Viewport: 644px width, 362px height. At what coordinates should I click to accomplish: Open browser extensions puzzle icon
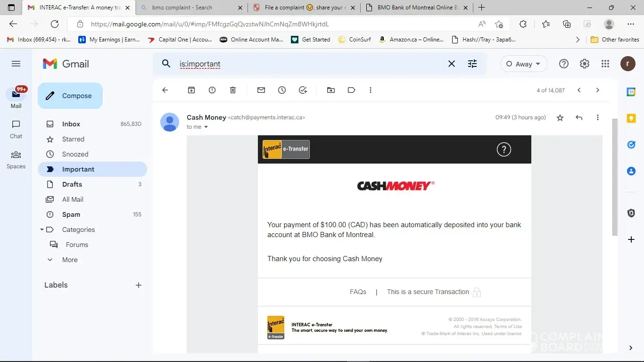click(x=523, y=24)
